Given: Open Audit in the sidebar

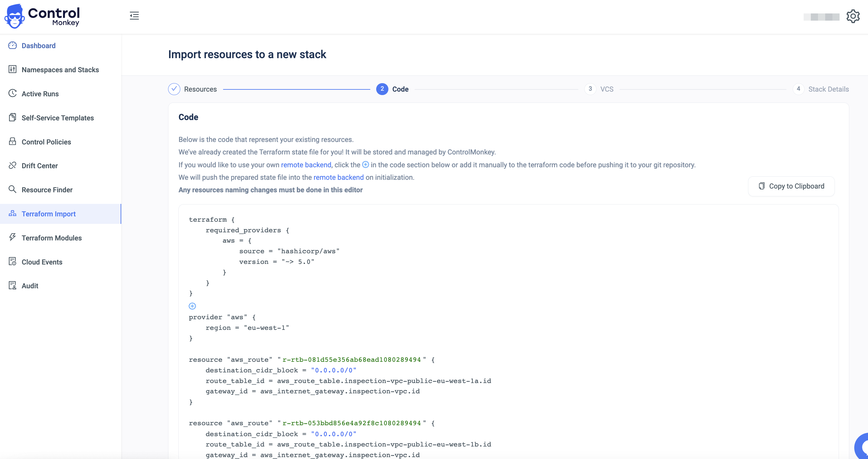Looking at the screenshot, I should (30, 286).
